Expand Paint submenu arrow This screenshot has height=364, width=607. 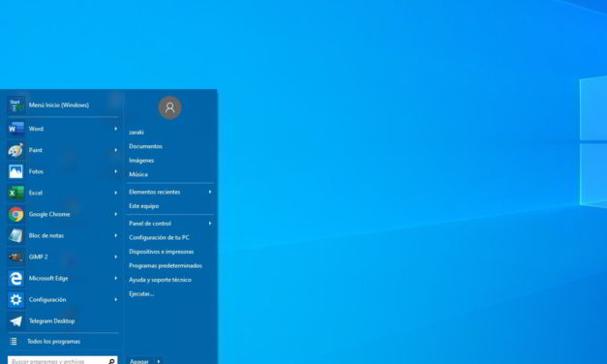(116, 150)
